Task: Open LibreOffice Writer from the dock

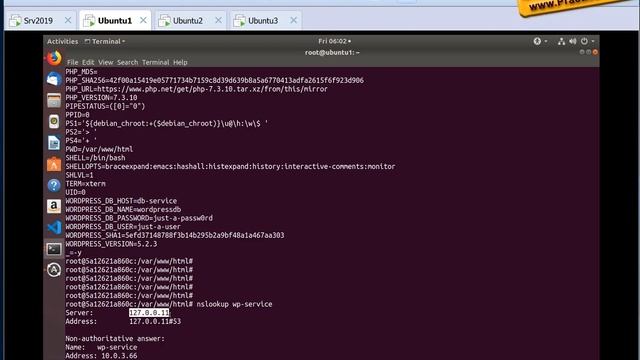Action: (x=54, y=143)
